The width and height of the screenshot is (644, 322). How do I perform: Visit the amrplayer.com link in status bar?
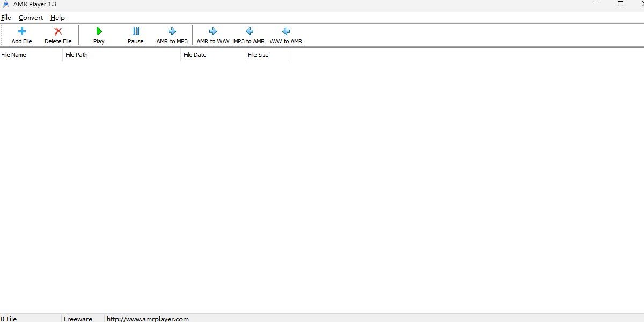(148, 319)
